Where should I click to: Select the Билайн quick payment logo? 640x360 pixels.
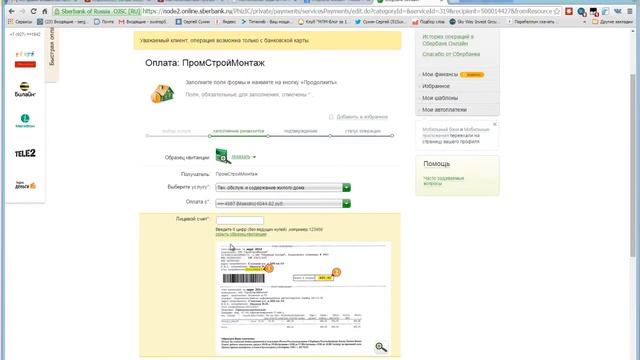(25, 89)
